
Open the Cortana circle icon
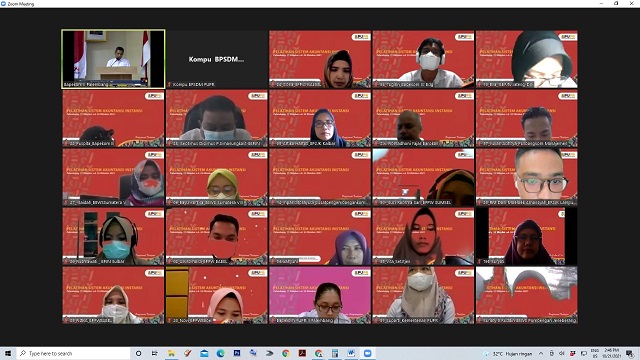coord(138,353)
